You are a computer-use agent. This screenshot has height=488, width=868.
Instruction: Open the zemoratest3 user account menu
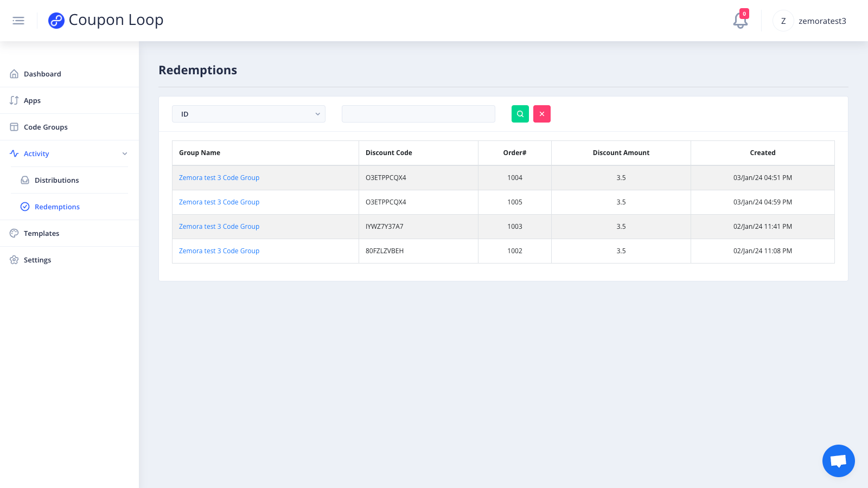[x=809, y=21]
